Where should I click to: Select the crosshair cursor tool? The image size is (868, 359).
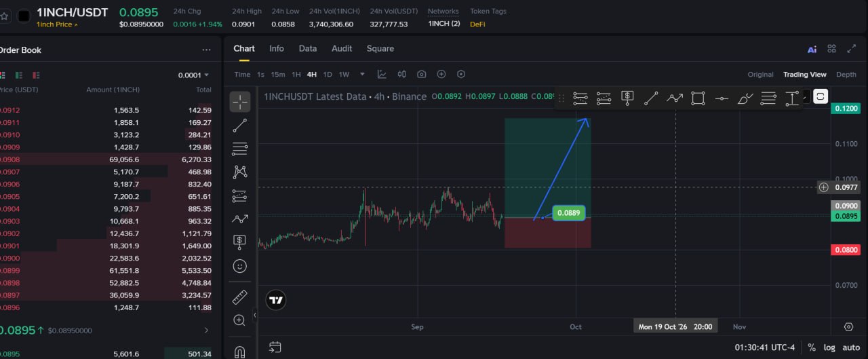[x=239, y=102]
